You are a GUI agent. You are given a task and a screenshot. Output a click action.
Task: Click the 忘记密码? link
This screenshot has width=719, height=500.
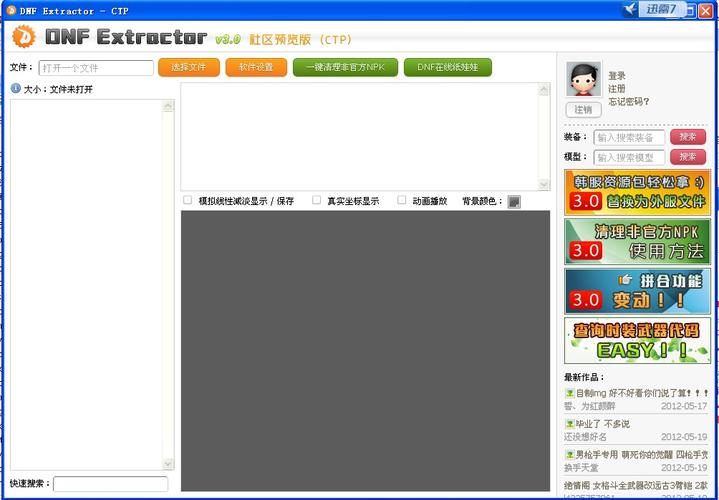629,102
